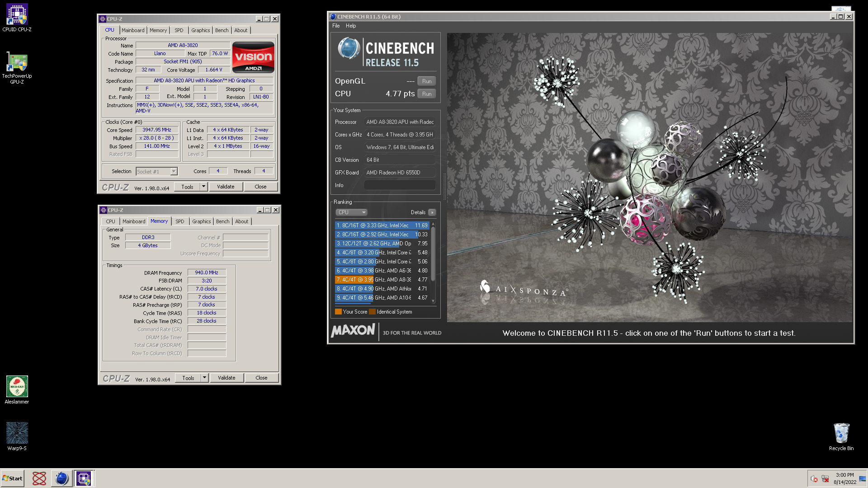Open the Graphics tab in top CPU-Z
The width and height of the screenshot is (868, 488).
coord(200,30)
